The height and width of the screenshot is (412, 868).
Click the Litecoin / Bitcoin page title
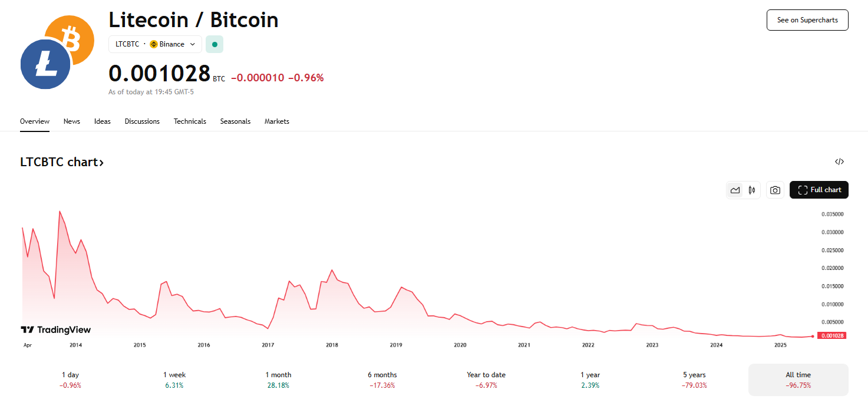pyautogui.click(x=193, y=20)
